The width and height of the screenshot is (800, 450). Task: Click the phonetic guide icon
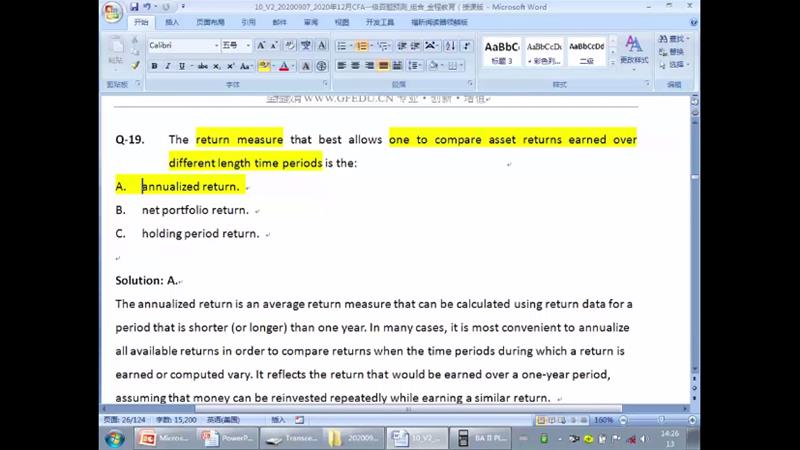pyautogui.click(x=306, y=45)
